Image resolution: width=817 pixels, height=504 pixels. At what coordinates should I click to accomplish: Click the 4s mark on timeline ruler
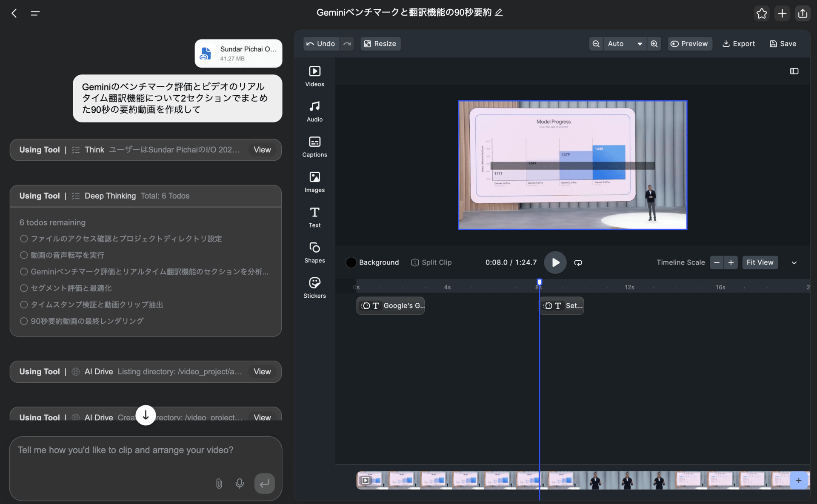coord(447,287)
